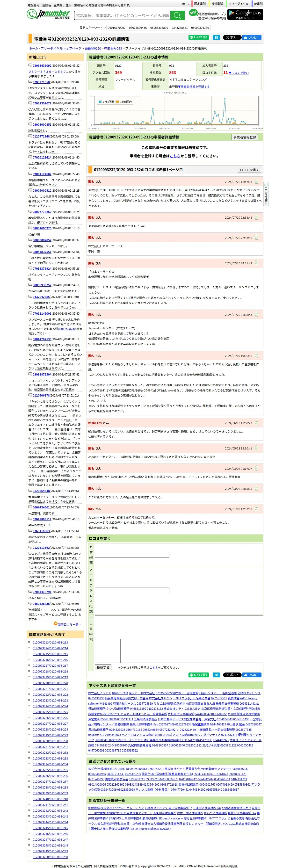Click the jpnumber logo
This screenshot has width=290, height=868.
tap(48, 14)
